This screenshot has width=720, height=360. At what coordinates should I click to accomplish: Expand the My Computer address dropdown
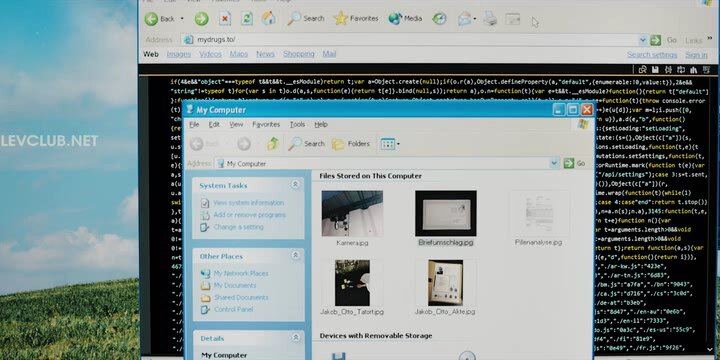554,163
